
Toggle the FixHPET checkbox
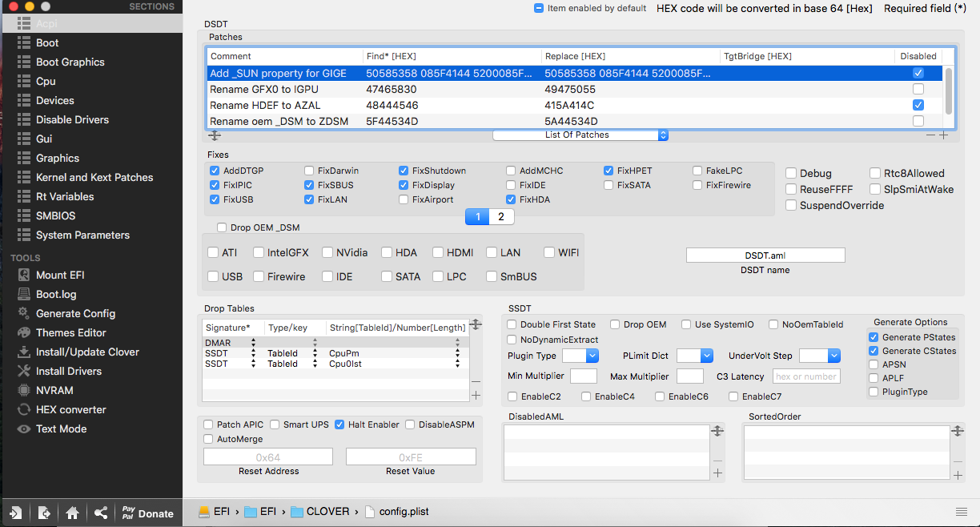(x=610, y=171)
